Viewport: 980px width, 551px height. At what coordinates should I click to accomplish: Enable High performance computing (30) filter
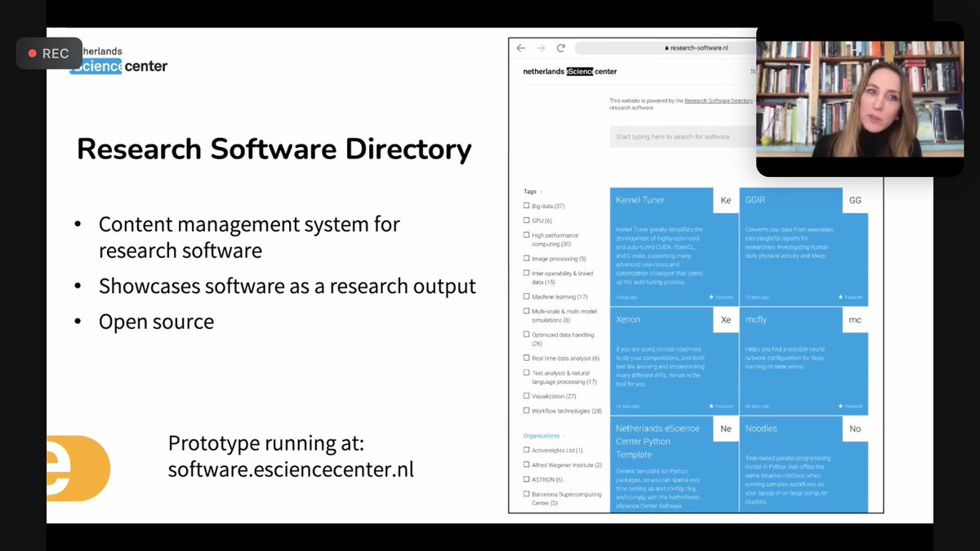coord(526,235)
